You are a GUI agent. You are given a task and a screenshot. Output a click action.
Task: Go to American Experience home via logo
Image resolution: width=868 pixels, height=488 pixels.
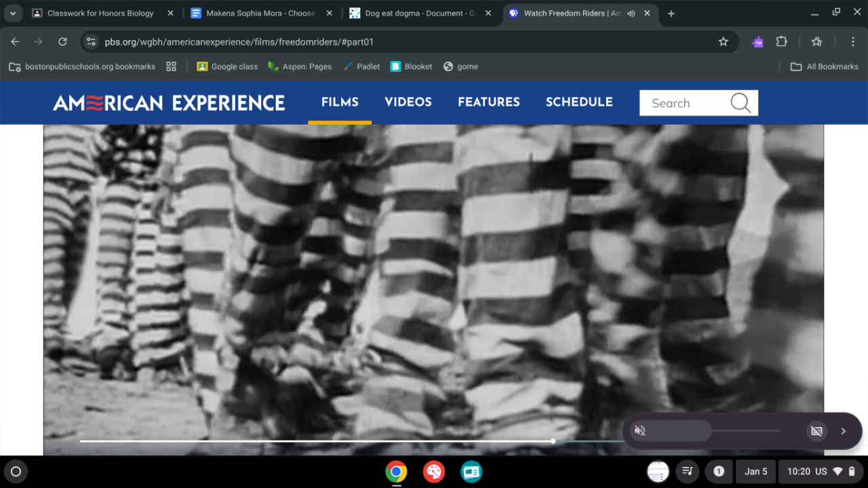pos(169,103)
